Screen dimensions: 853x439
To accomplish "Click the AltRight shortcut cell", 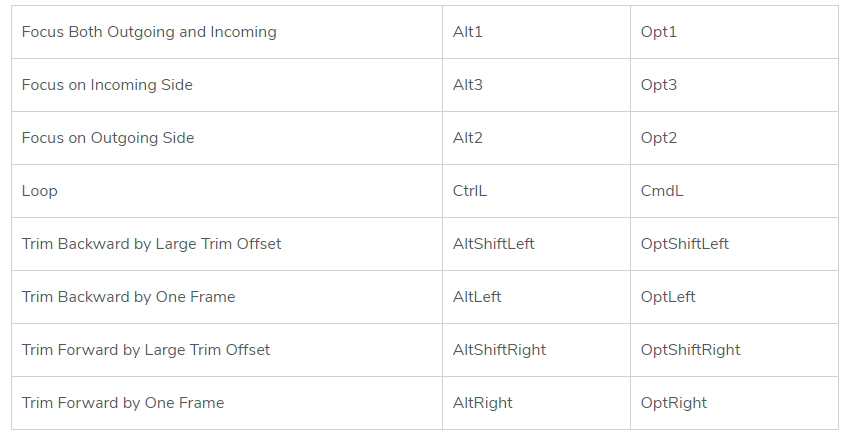I will [483, 403].
